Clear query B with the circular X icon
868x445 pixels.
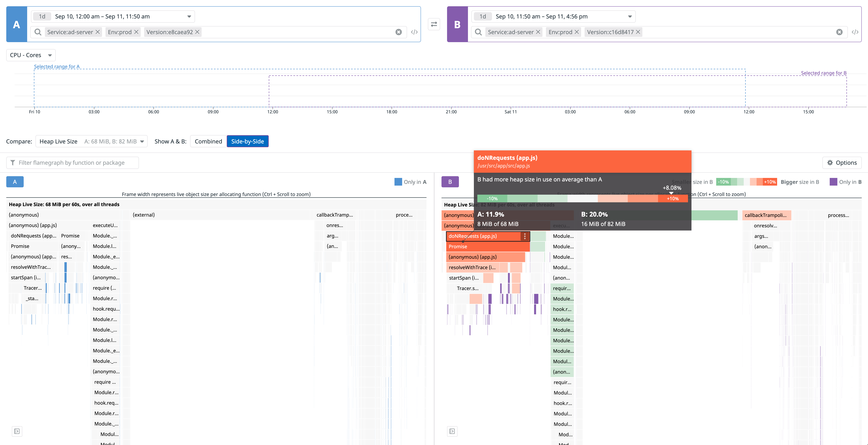coord(839,32)
